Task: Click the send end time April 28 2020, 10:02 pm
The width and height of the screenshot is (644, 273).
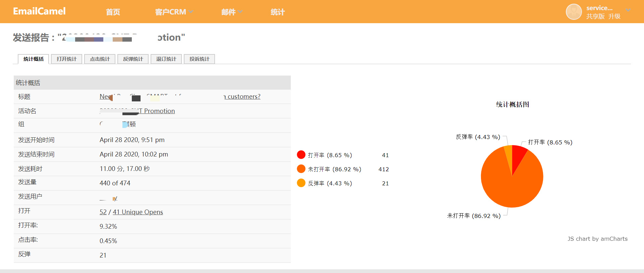Action: [x=134, y=154]
